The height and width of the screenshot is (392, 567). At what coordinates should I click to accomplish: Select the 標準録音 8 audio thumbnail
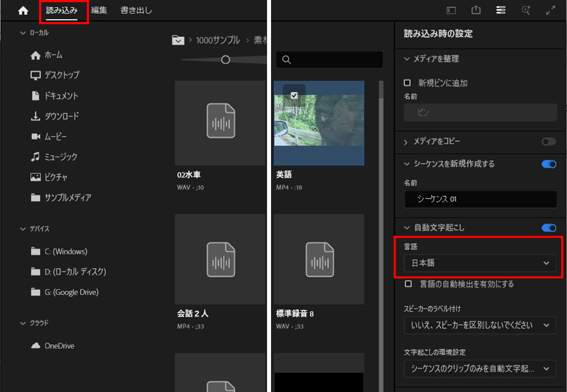pyautogui.click(x=319, y=259)
